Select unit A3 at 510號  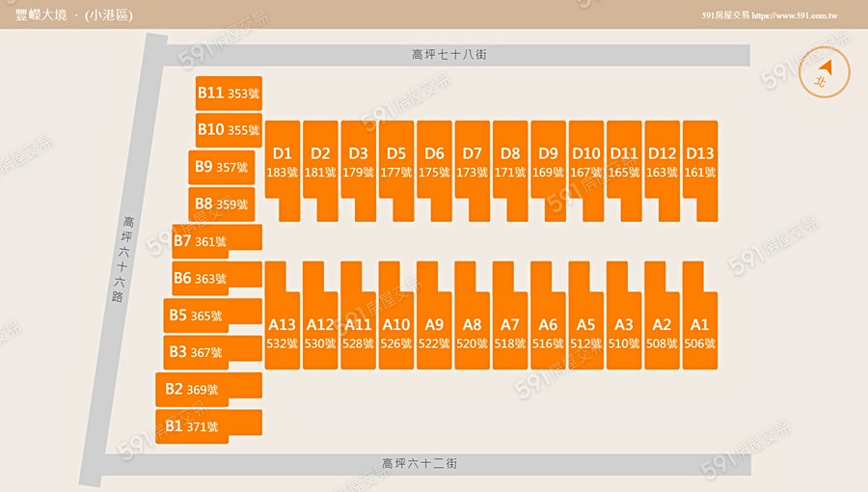tap(624, 334)
